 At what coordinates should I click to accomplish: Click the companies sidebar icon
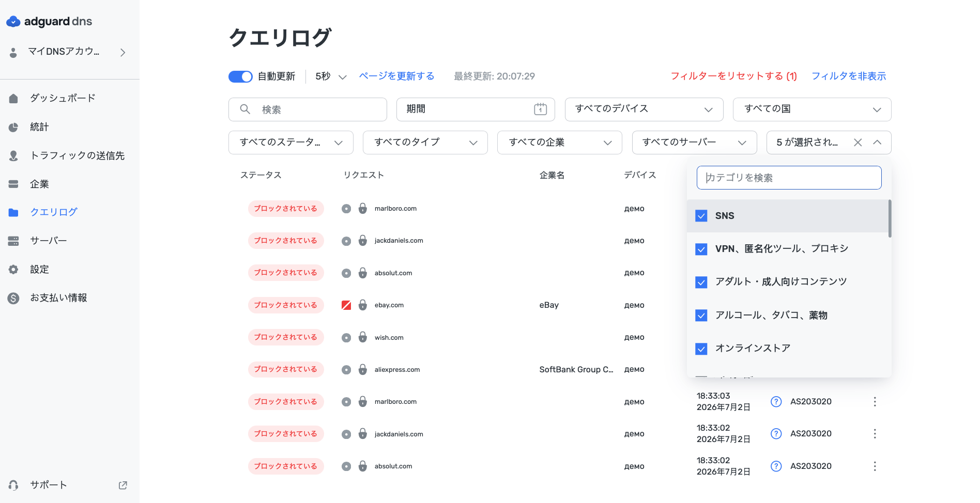(13, 184)
